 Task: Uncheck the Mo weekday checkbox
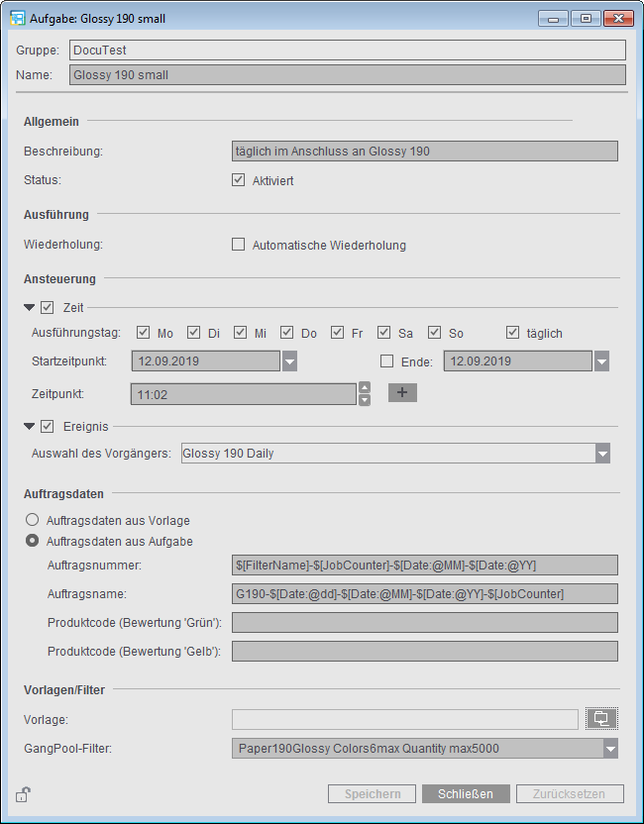[143, 333]
